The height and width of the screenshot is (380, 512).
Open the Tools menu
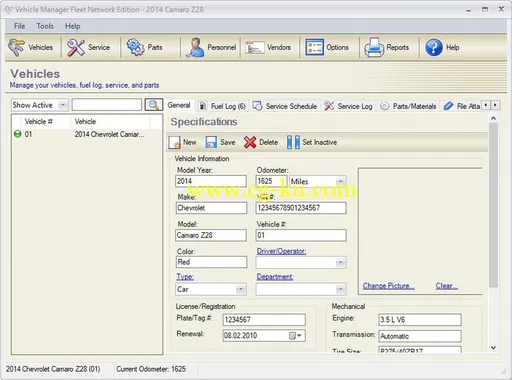coord(45,26)
